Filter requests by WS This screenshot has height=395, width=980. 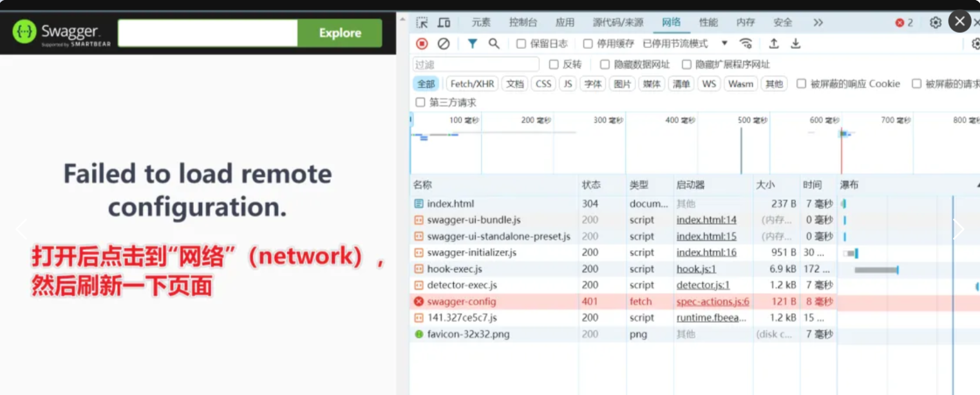709,84
